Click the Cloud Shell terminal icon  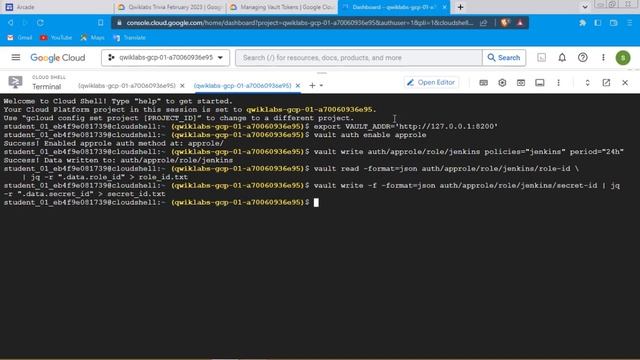pos(16,82)
